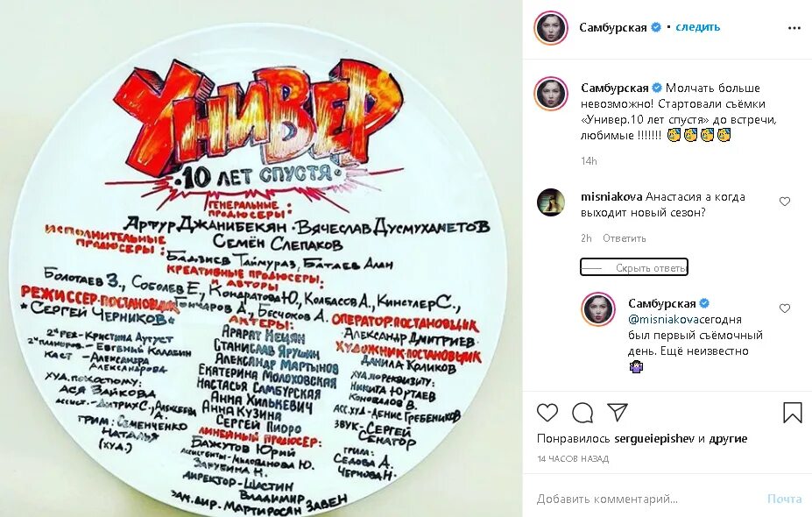Open comment via speech bubble icon
This screenshot has height=517, width=812.
tap(583, 413)
